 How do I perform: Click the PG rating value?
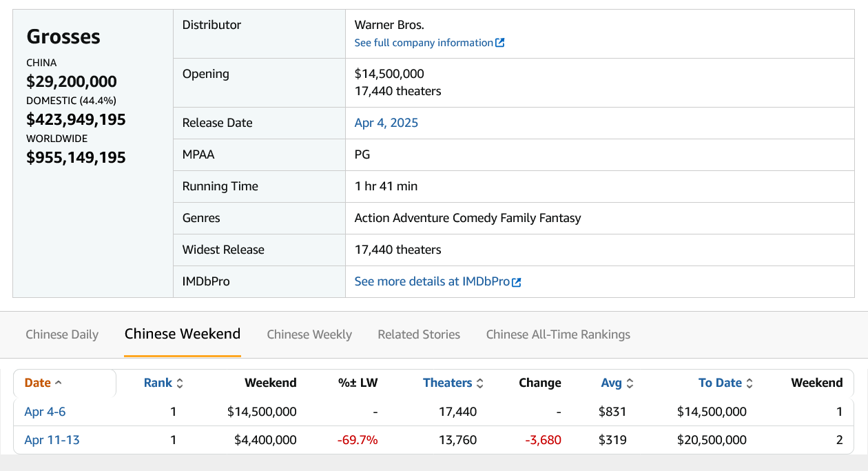[x=362, y=154]
